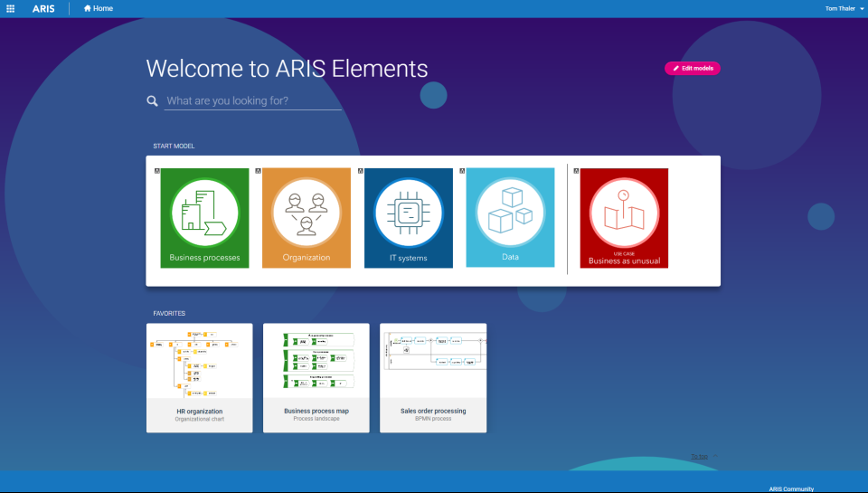Open the Sales order processing favorite
This screenshot has height=493, width=868.
coord(433,378)
